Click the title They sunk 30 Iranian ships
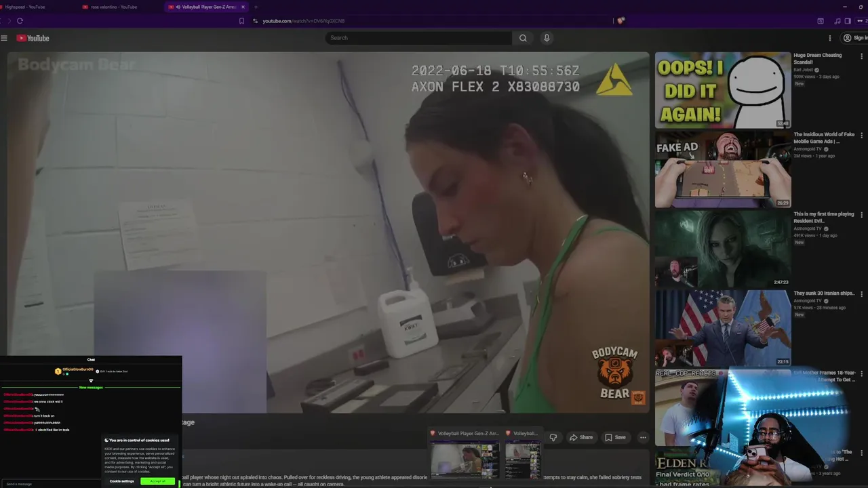Screen dimensions: 868x488 (x=824, y=293)
